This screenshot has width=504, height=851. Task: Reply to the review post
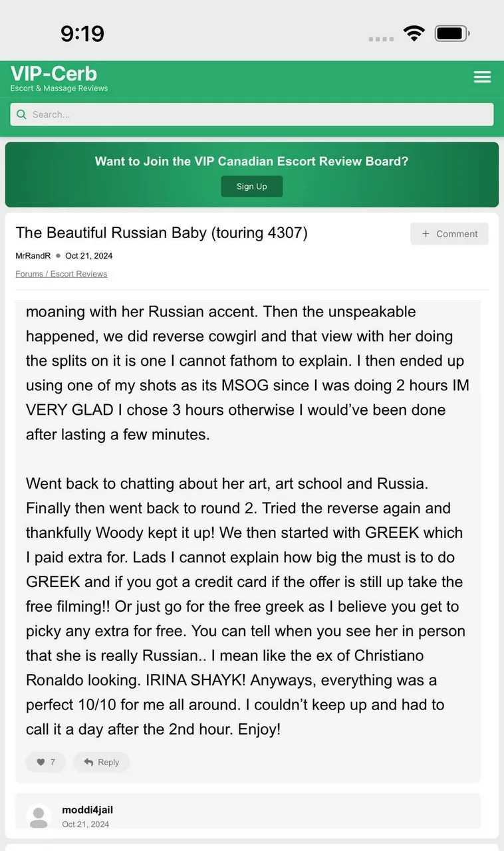click(x=101, y=762)
